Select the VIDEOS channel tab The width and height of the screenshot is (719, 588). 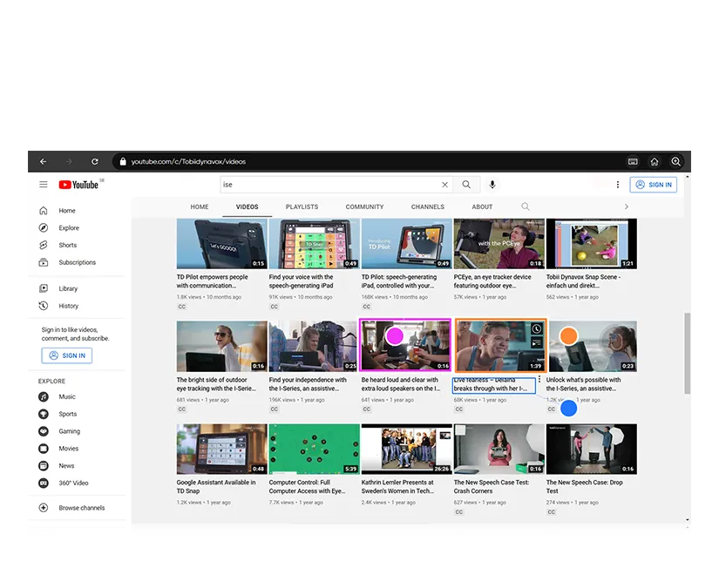248,206
